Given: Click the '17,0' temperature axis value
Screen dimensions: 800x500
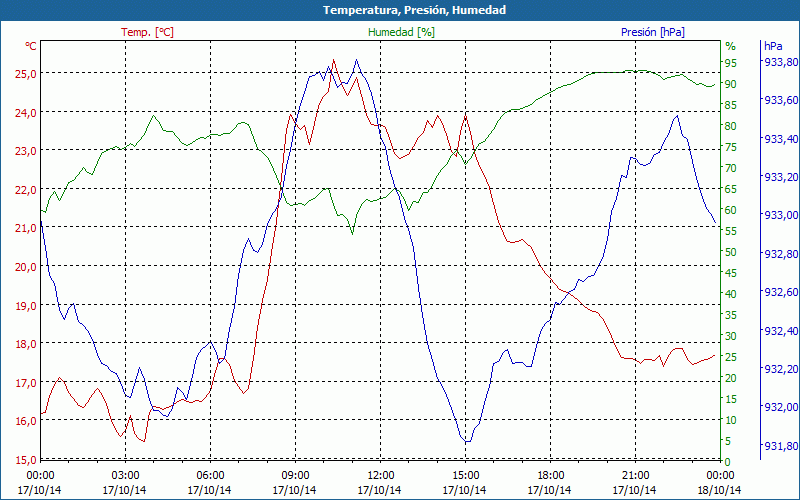Looking at the screenshot, I should tap(26, 383).
